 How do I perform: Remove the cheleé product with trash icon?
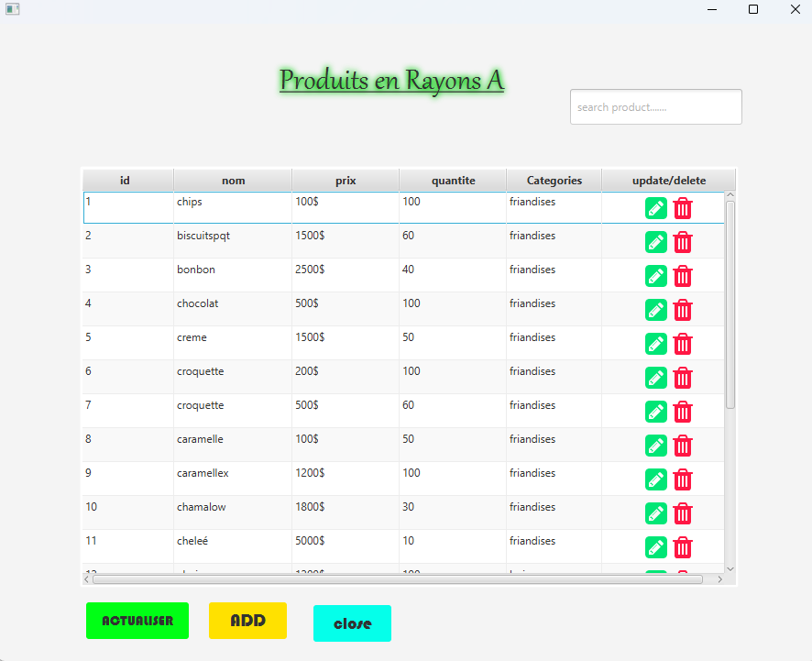pyautogui.click(x=683, y=547)
